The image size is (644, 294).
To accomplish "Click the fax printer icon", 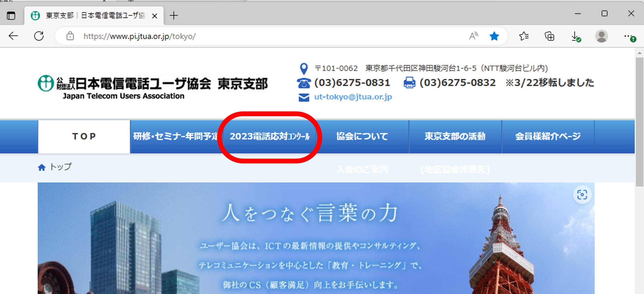I will [x=410, y=83].
